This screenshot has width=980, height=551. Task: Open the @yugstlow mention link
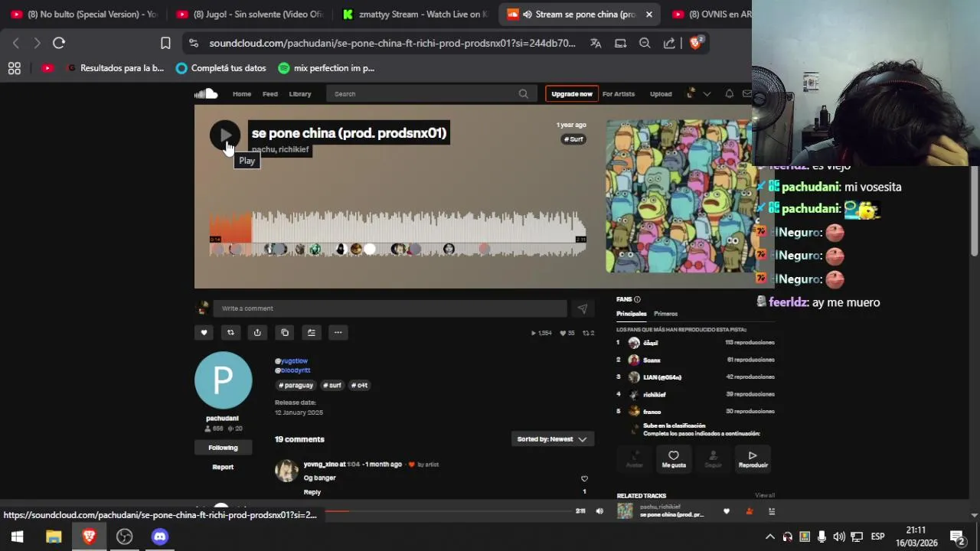[291, 360]
